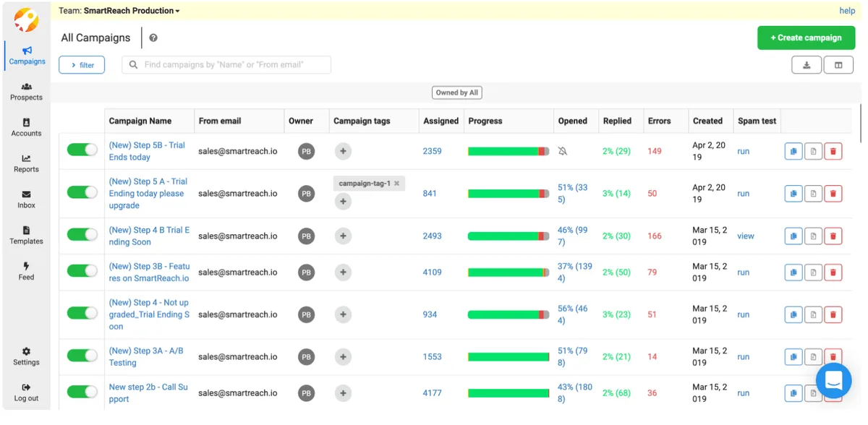868x425 pixels.
Task: Click the Create campaign button
Action: click(x=806, y=38)
